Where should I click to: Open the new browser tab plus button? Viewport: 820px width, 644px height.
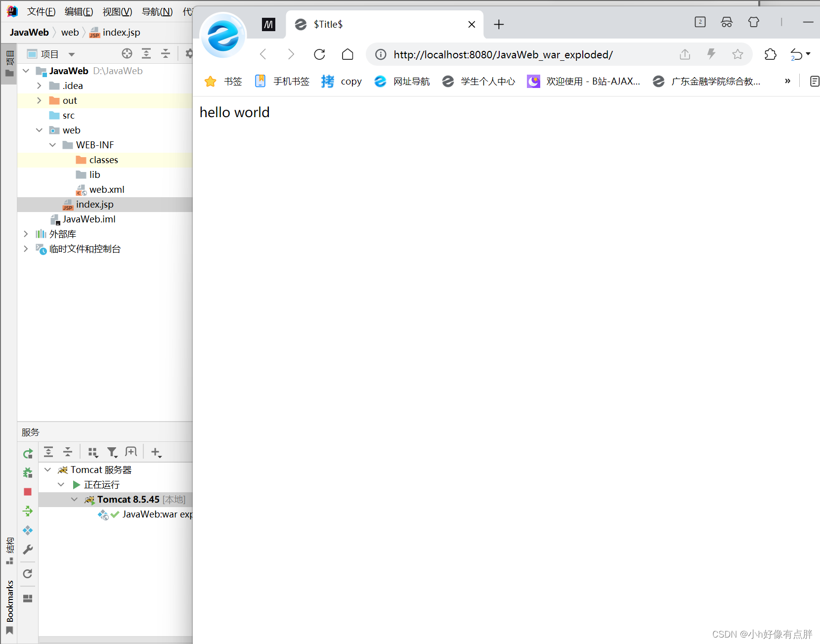(499, 24)
